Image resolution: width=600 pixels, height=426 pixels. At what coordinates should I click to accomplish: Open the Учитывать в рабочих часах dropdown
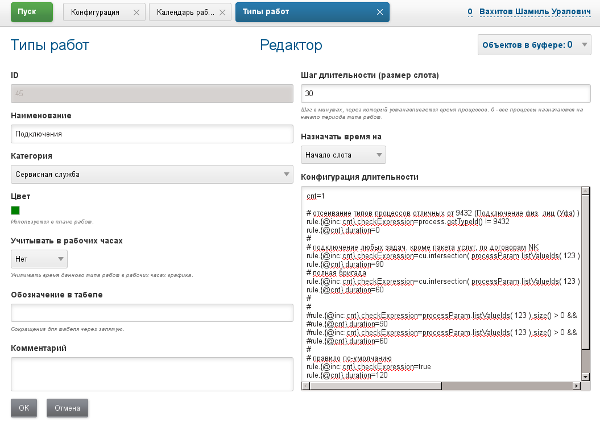[39, 258]
